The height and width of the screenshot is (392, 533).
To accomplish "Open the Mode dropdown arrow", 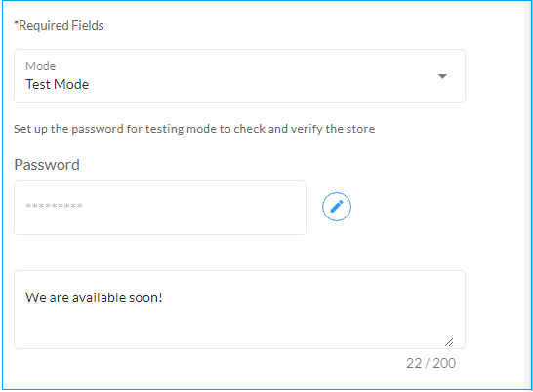I will click(442, 76).
